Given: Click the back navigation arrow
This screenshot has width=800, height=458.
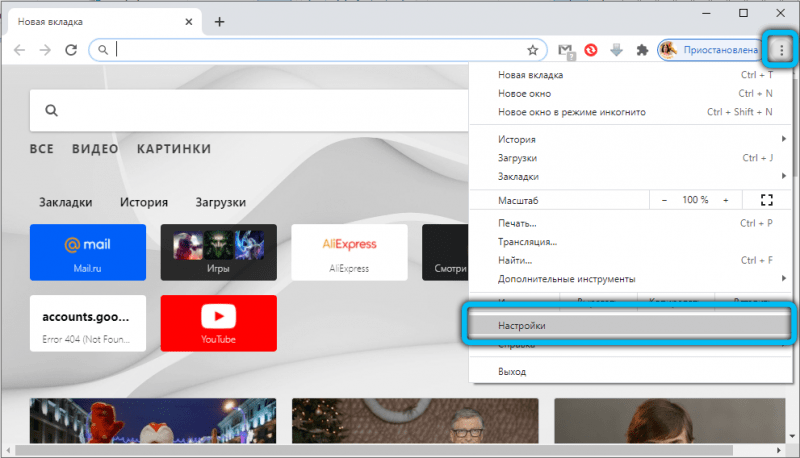Looking at the screenshot, I should coord(19,50).
